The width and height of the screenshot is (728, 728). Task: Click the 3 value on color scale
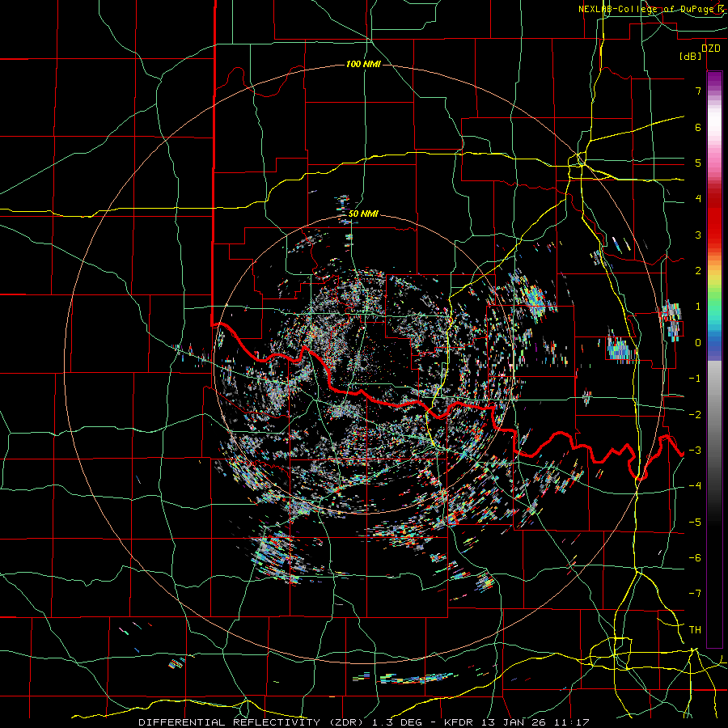[x=698, y=235]
